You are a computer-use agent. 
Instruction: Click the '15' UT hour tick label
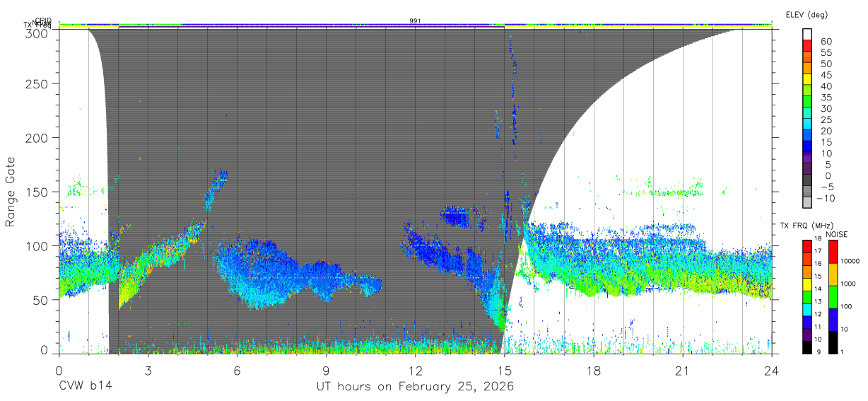[504, 371]
